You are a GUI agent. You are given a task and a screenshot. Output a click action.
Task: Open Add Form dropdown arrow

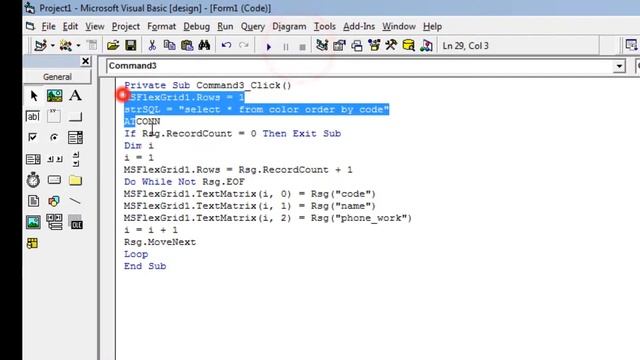click(78, 46)
